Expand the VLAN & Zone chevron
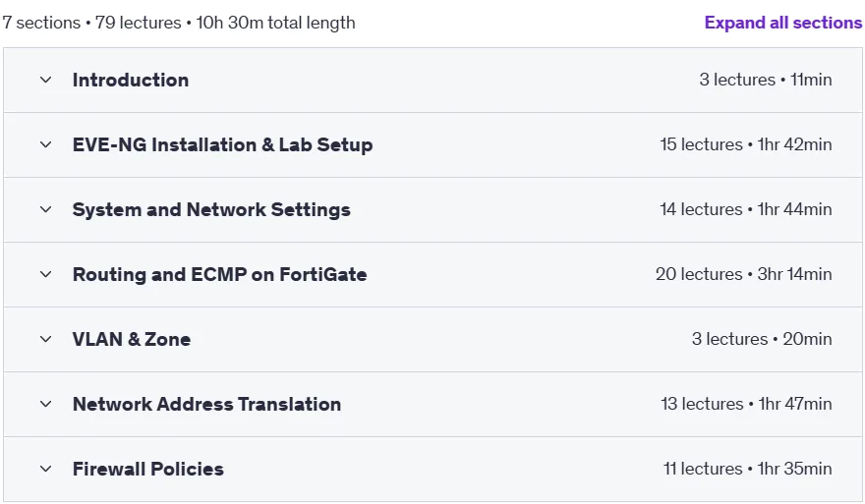The width and height of the screenshot is (865, 504). (46, 339)
